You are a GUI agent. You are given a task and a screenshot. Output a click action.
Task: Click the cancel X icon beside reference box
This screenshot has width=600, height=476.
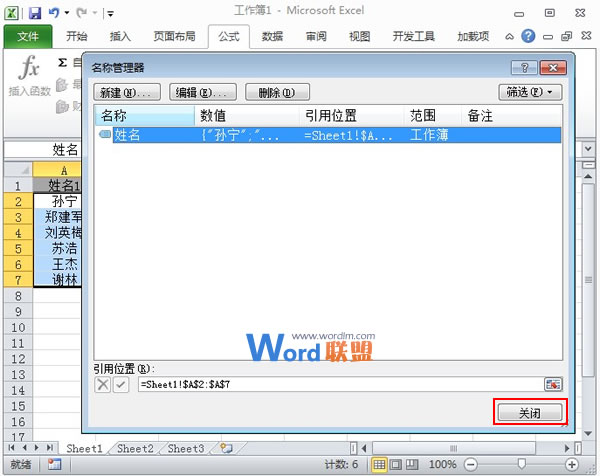point(102,384)
